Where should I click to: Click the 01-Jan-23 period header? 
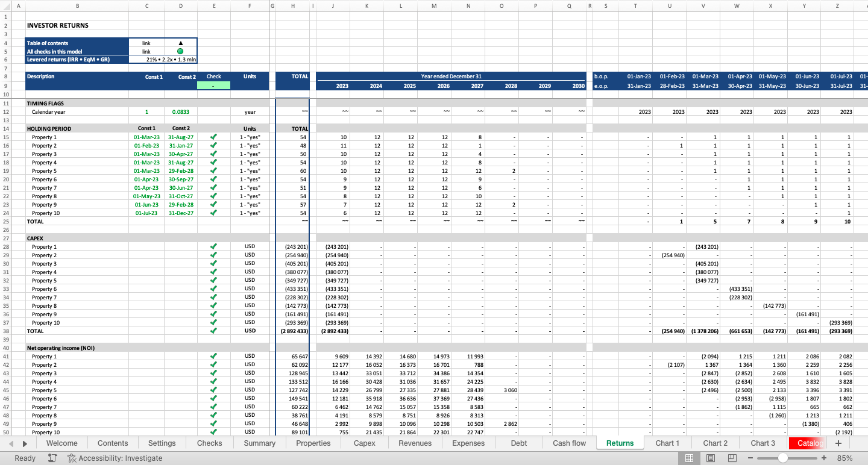pos(639,76)
